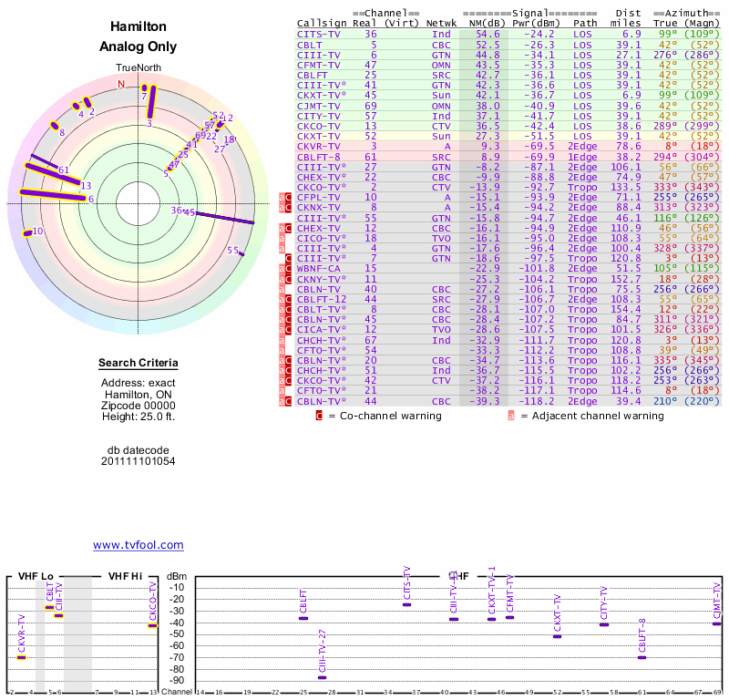Image resolution: width=729 pixels, height=700 pixels.
Task: Select the CBLFT-8 marker in the UHF chart
Action: coord(642,657)
